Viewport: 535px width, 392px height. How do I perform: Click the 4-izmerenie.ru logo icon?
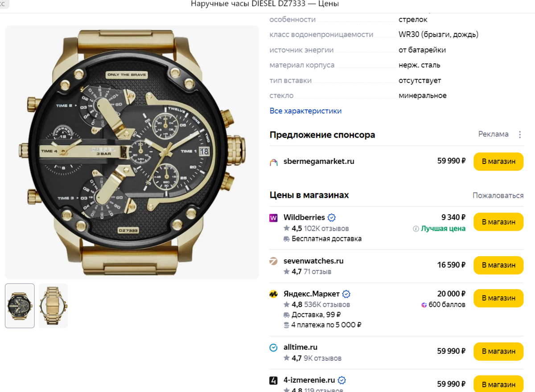coord(274,380)
